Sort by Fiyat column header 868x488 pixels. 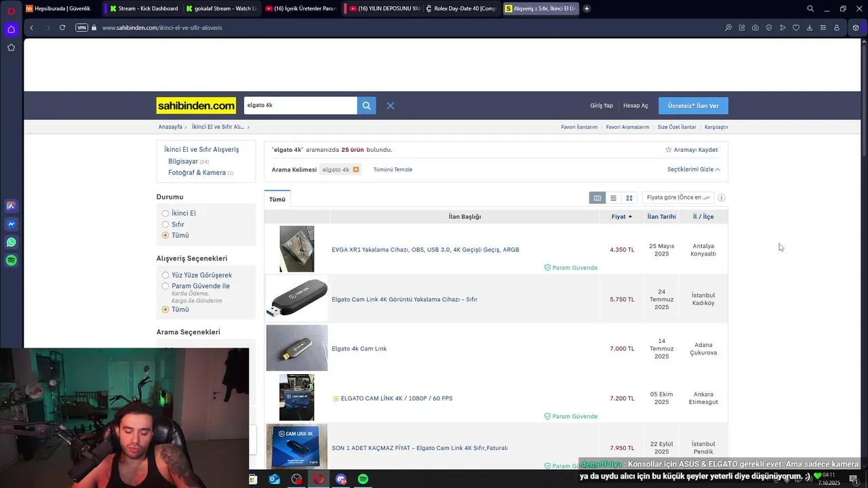622,217
